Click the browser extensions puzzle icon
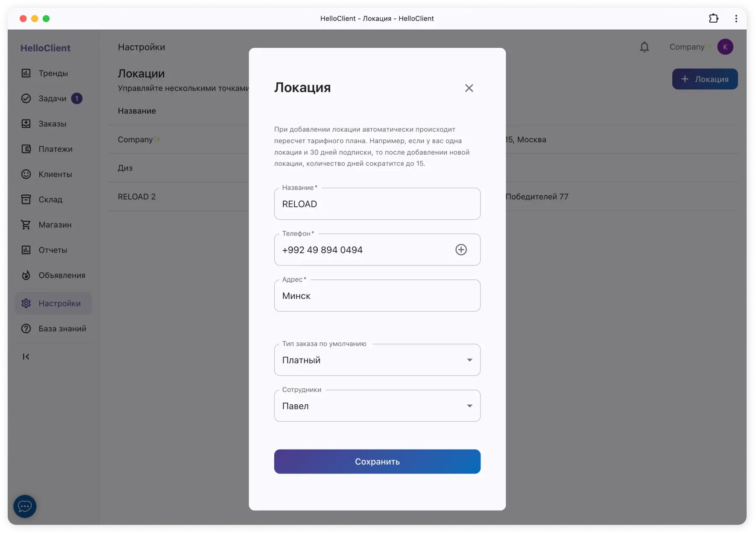Screen dimensions: 756x535 coord(713,18)
